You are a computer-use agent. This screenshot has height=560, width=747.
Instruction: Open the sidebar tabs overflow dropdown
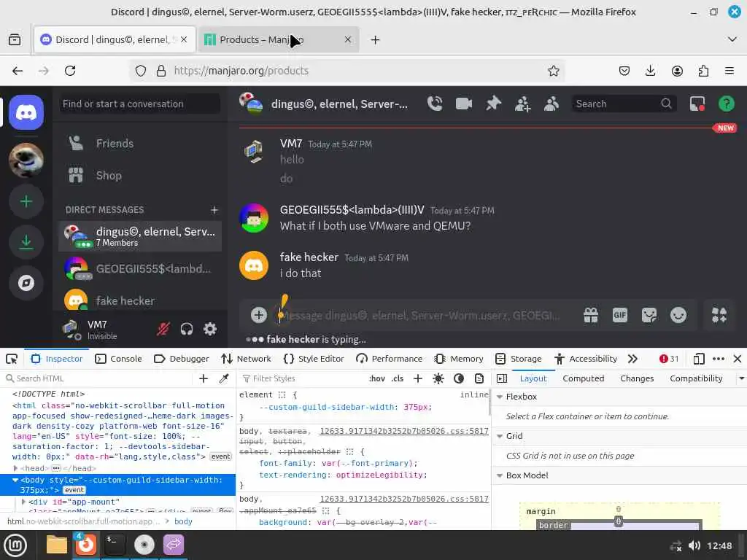point(741,378)
